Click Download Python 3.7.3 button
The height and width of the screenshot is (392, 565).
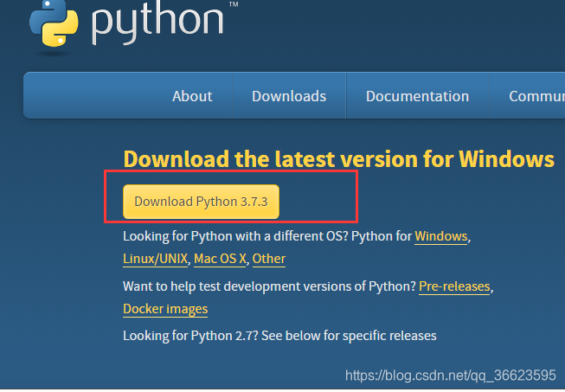201,202
